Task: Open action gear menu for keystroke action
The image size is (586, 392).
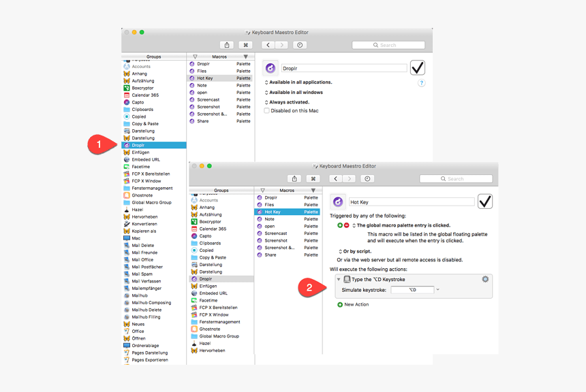Action: click(x=485, y=279)
